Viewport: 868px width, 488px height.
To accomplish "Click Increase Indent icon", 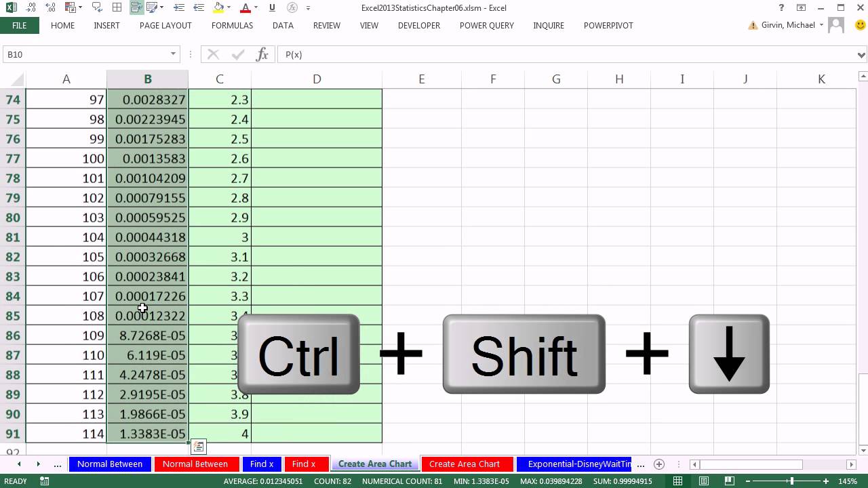I will tap(179, 7).
